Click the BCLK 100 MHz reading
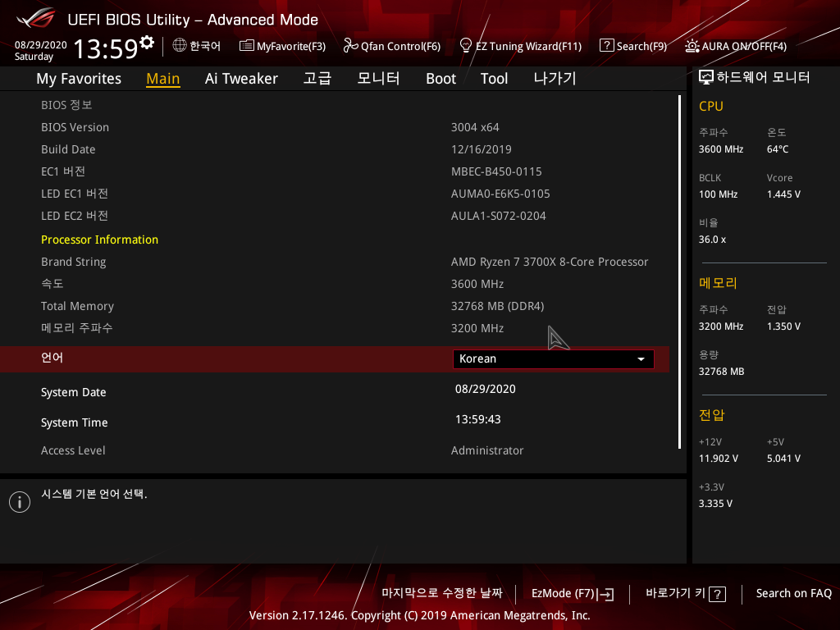 point(718,194)
